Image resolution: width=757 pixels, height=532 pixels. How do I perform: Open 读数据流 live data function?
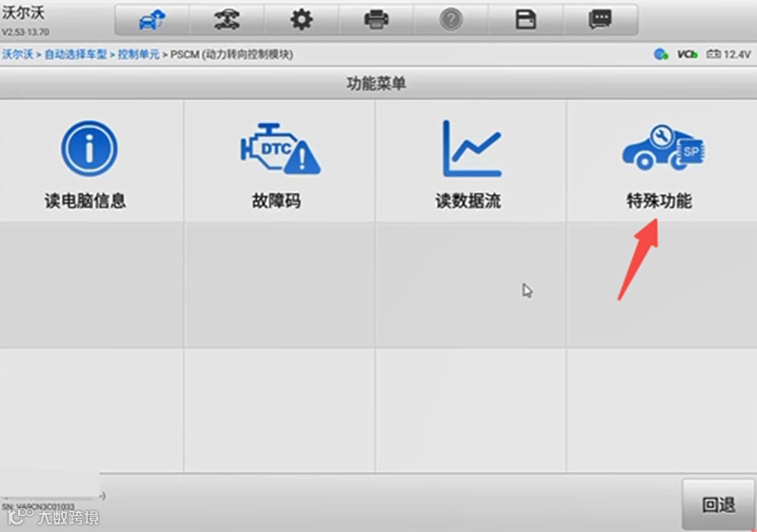(x=470, y=162)
